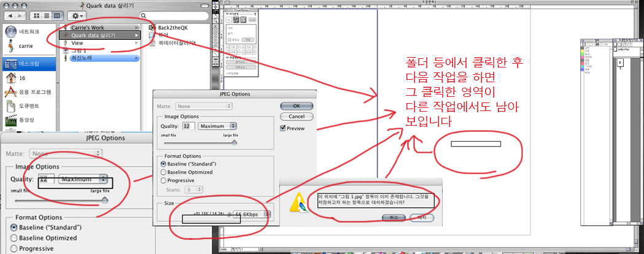Select Progressive format option
Screen dimensions: 644x254
[163, 180]
